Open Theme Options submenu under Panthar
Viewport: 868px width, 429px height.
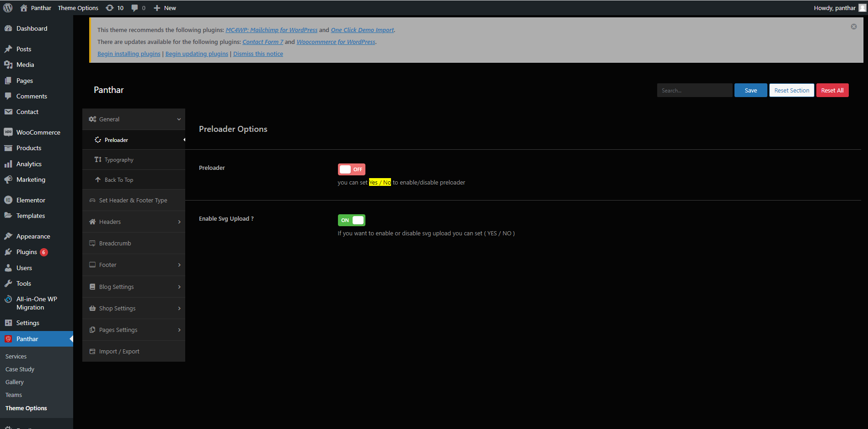[x=26, y=408]
